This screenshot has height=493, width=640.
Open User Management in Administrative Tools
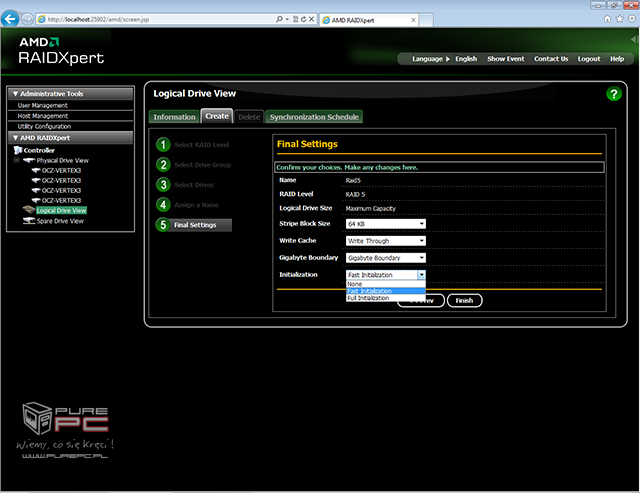[43, 105]
